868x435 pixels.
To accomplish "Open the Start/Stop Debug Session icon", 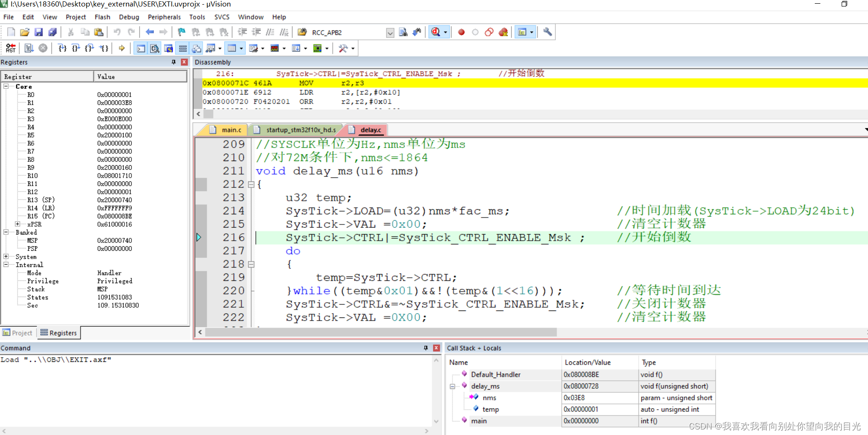I will click(x=435, y=31).
